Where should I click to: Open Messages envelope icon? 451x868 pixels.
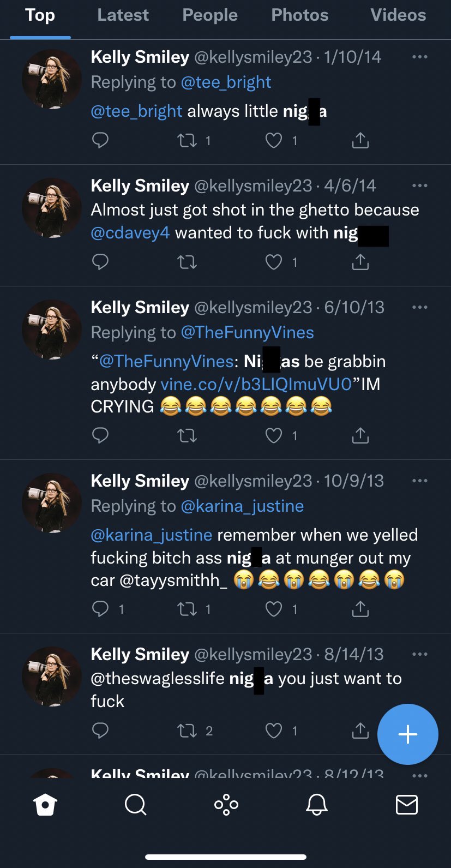pos(406,805)
